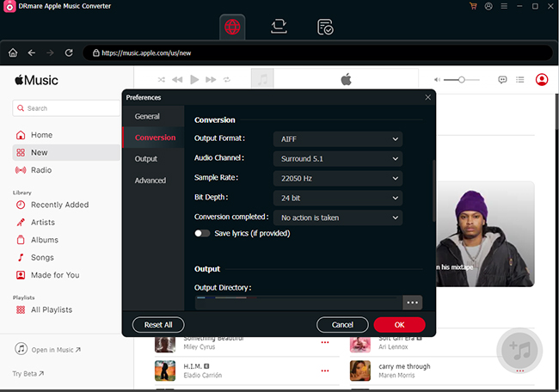Viewport: 559px width, 392px height.
Task: Reload the page with refresh icon
Action: click(x=69, y=53)
